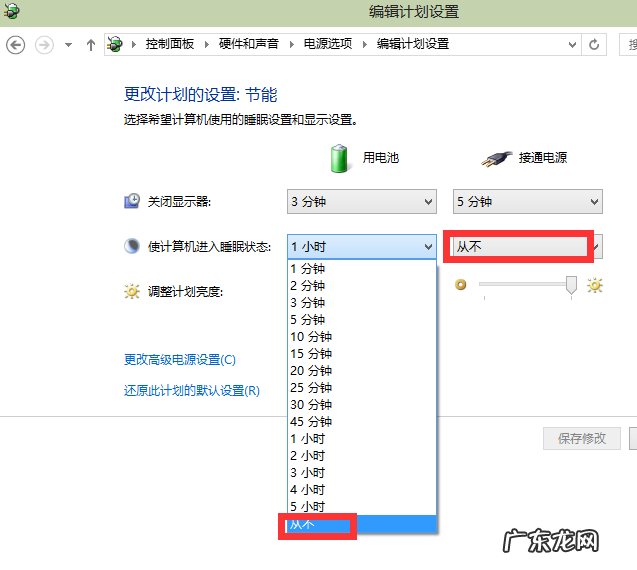
Task: Click the plugged-in brightness slider thumb
Action: pos(571,285)
